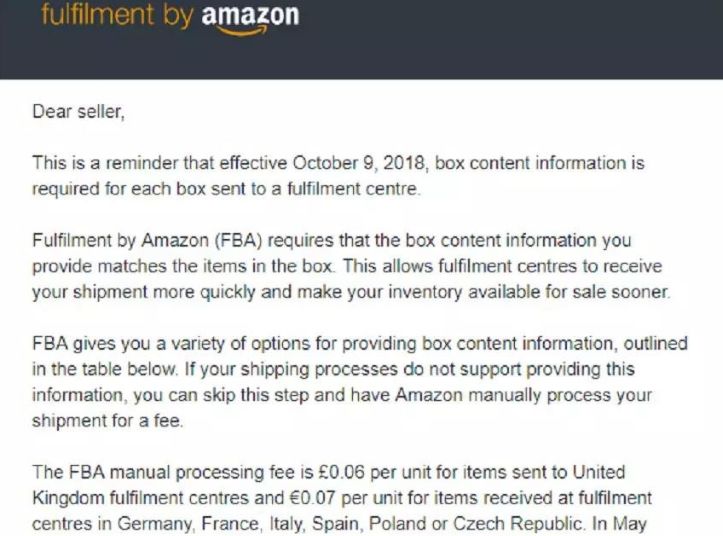Click the Fulfilment by Amazon logo
Screen dimensions: 723x536
pos(170,18)
